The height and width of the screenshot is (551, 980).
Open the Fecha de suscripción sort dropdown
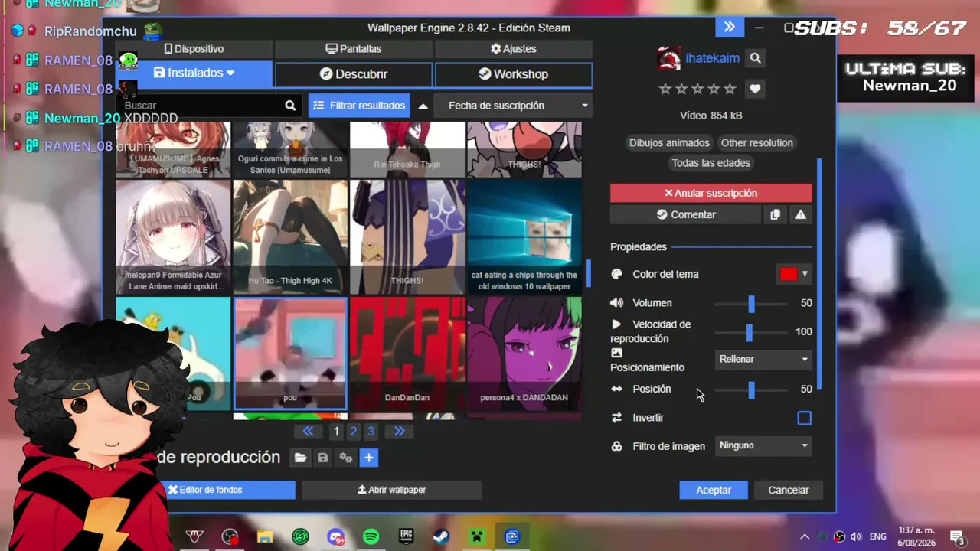[x=512, y=106]
